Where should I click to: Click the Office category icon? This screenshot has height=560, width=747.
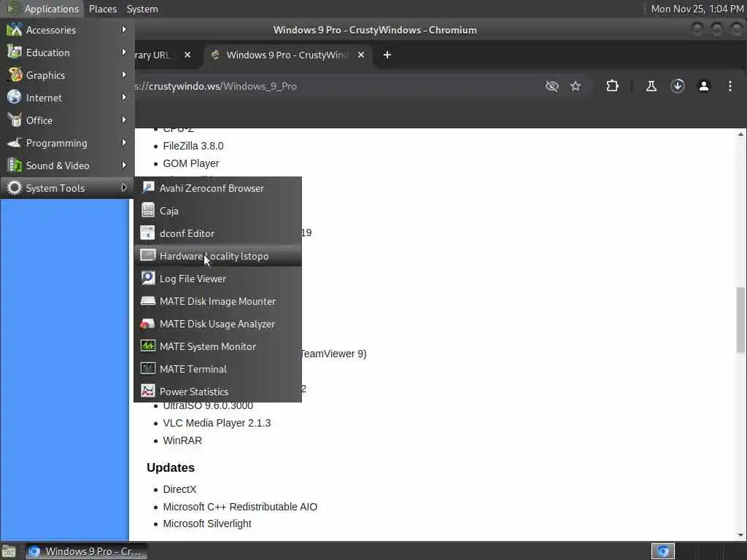tap(15, 120)
